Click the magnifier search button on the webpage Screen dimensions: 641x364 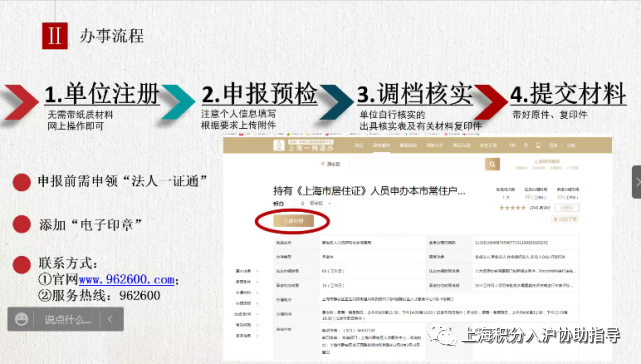[492, 164]
